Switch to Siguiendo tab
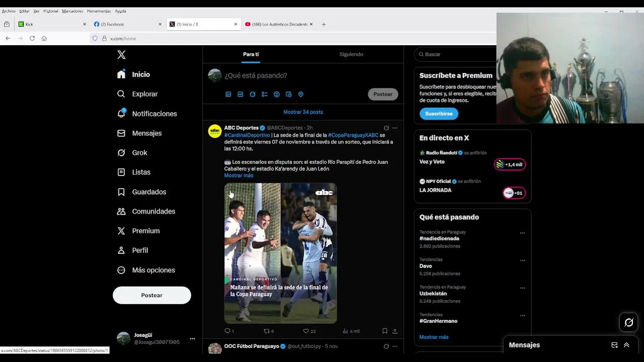This screenshot has width=644, height=362. (x=351, y=54)
